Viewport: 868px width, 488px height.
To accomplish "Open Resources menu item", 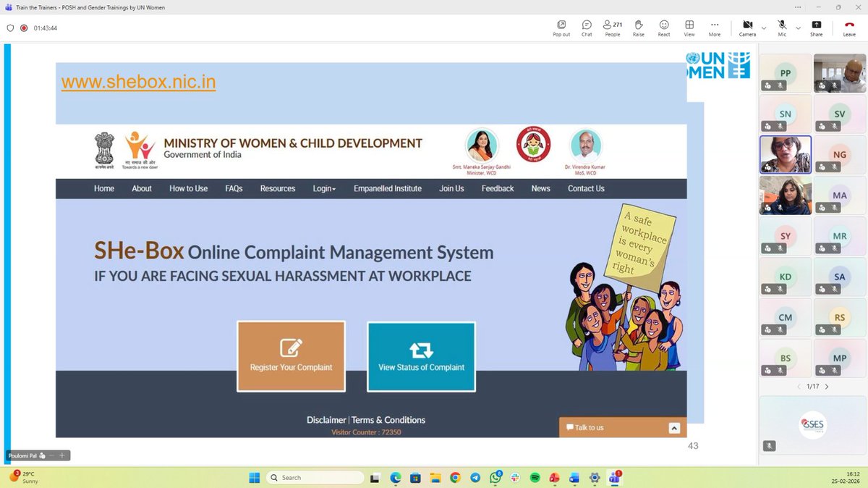I will point(278,188).
